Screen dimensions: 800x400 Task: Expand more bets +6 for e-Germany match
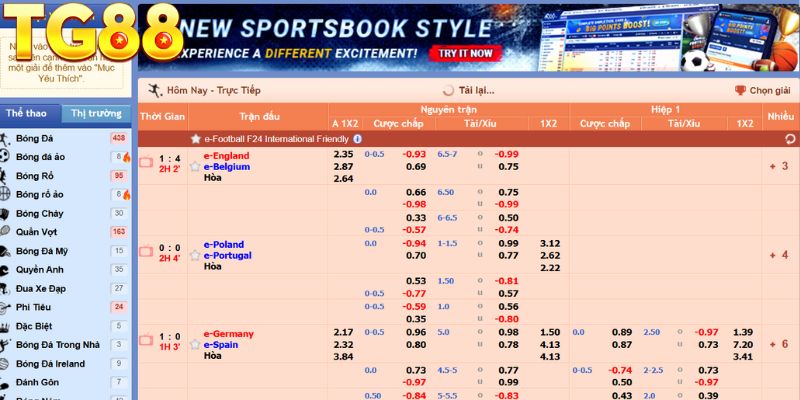(779, 344)
